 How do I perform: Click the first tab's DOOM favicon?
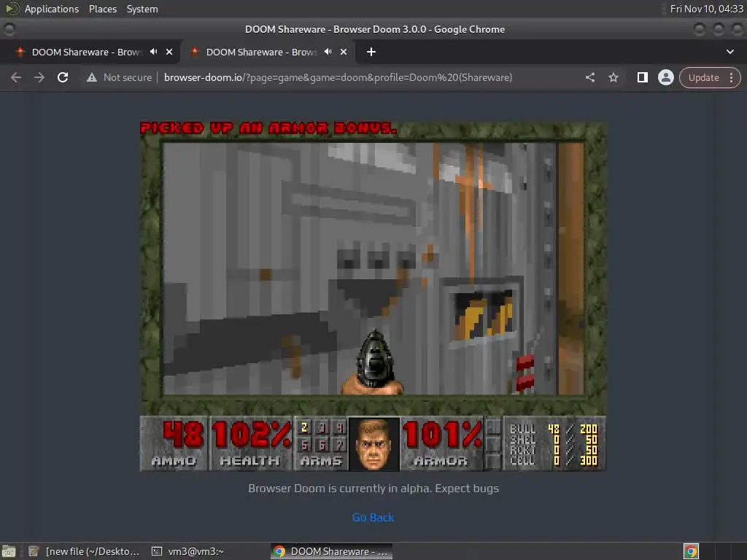click(x=20, y=52)
